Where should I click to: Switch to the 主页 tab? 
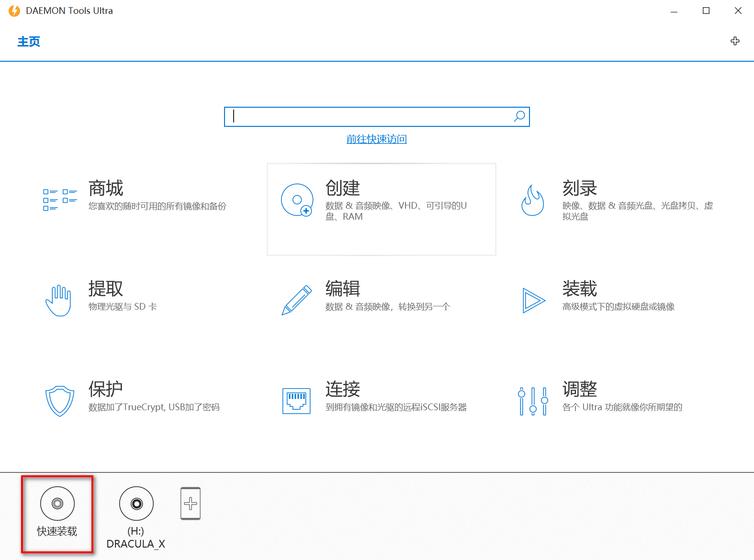coord(29,42)
